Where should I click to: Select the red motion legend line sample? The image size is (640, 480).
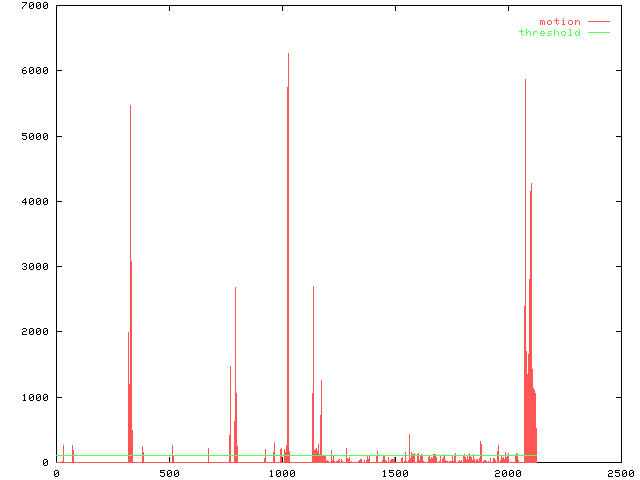598,21
